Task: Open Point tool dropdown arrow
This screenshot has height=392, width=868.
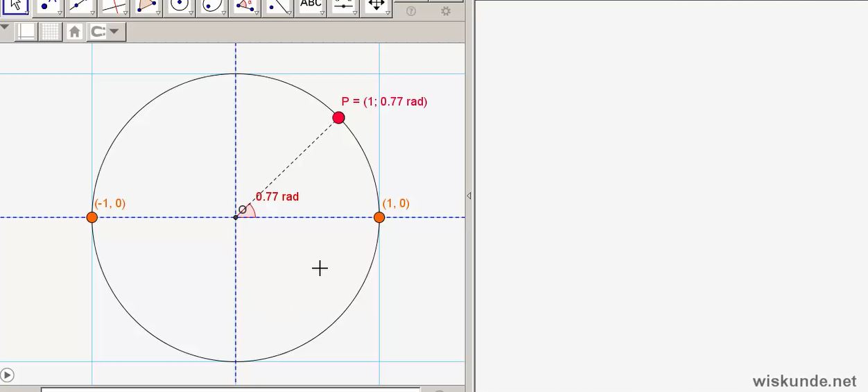Action: [59, 12]
